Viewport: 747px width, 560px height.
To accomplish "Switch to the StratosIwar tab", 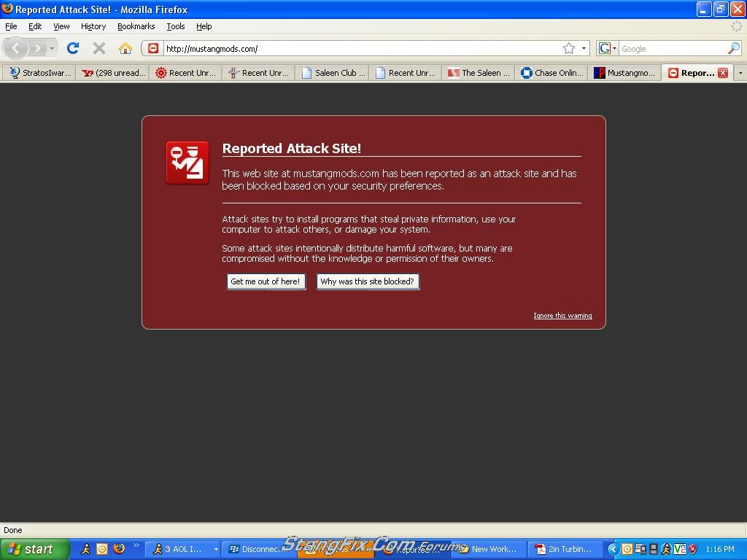I will (39, 73).
